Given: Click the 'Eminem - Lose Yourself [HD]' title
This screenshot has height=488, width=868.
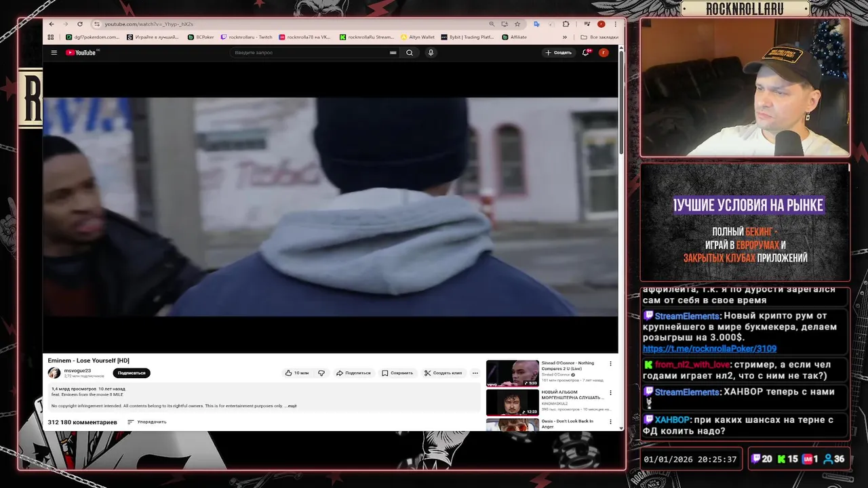Looking at the screenshot, I should [88, 361].
